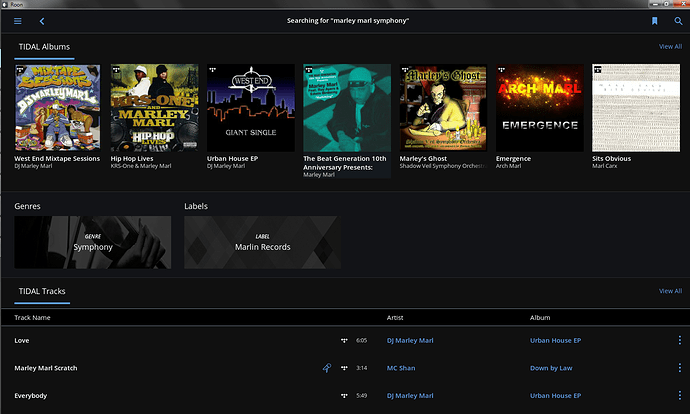Click artist Marl Carx under Sits Obvious
Screen dimensions: 690x414
(x=605, y=166)
